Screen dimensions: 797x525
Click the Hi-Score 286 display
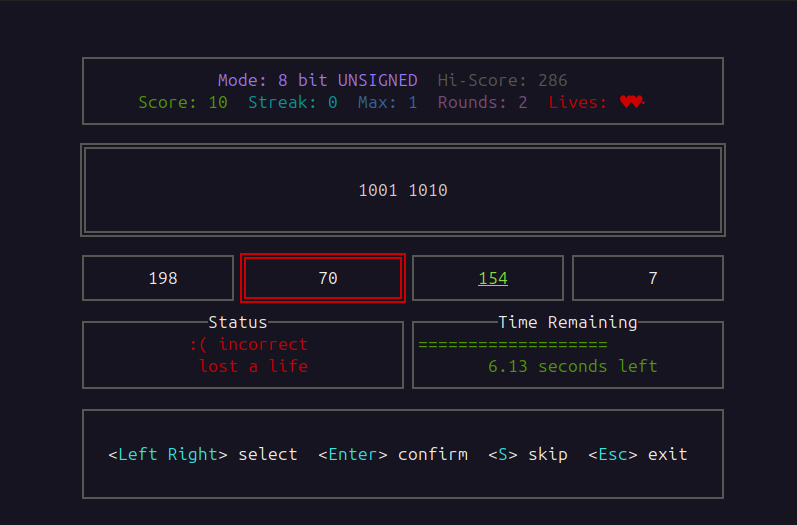coord(502,80)
